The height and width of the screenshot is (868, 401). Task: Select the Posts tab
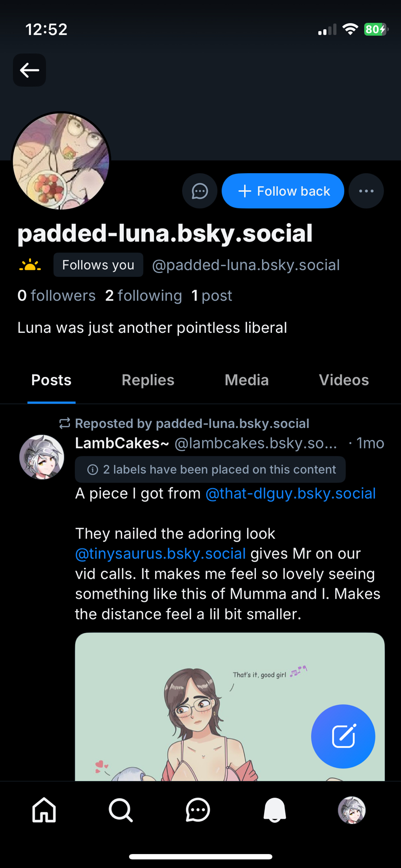(51, 380)
